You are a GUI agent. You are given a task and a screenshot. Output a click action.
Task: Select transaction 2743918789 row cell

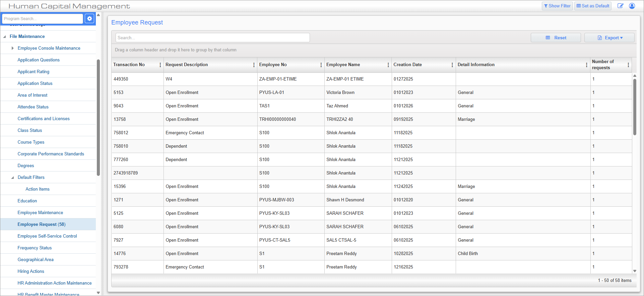(x=137, y=173)
